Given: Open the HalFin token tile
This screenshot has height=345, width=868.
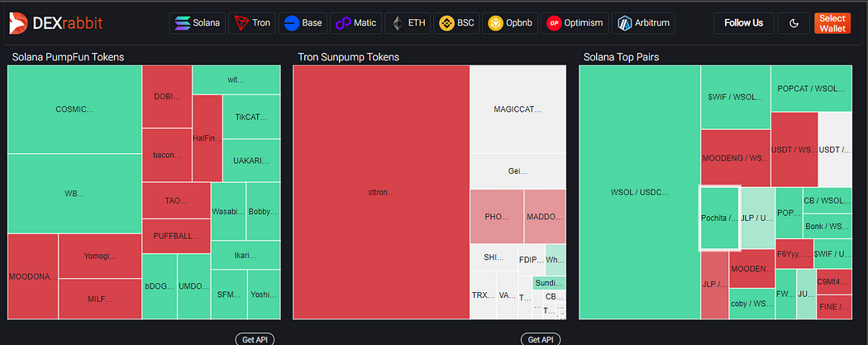Looking at the screenshot, I should (207, 138).
